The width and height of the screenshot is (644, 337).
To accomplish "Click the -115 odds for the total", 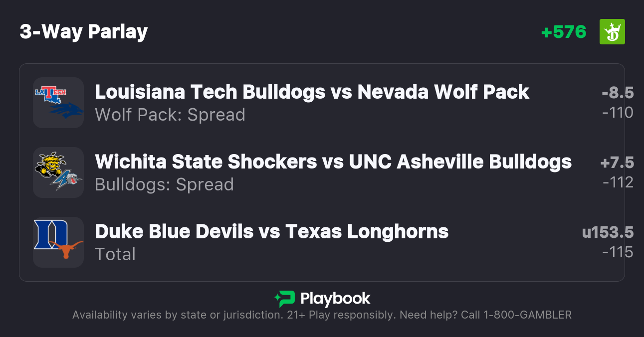I will pos(617,252).
